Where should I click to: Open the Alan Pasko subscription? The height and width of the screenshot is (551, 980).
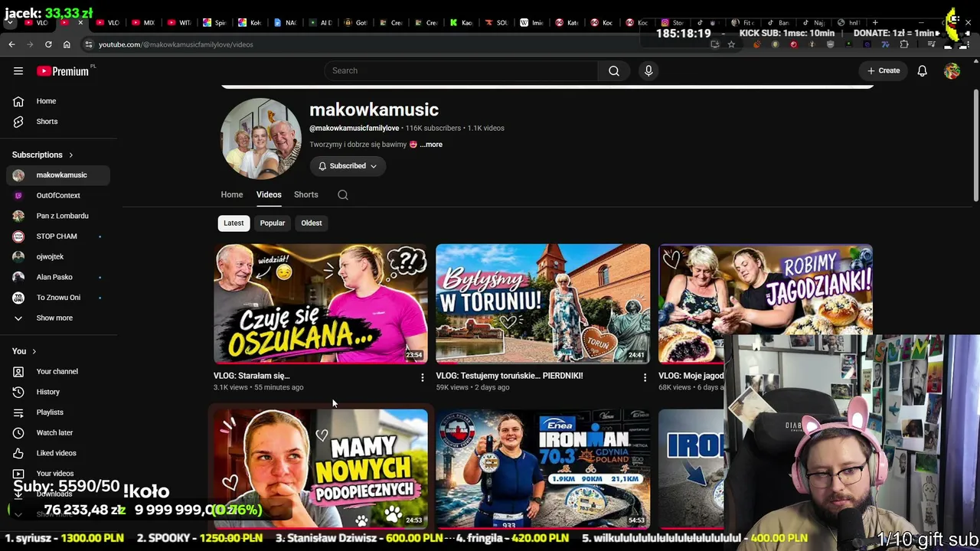coord(58,277)
